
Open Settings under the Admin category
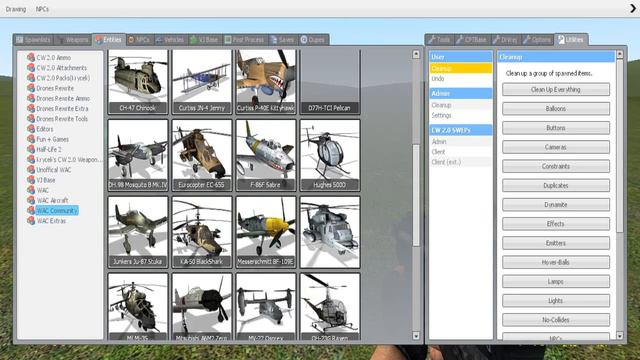click(x=461, y=116)
